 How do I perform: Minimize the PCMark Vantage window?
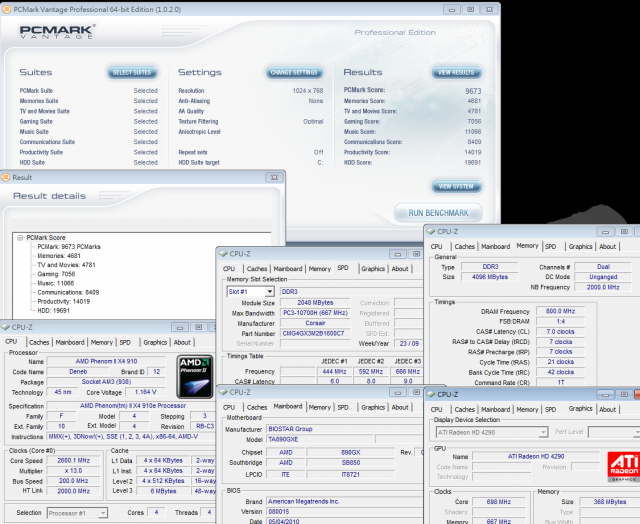click(x=451, y=9)
